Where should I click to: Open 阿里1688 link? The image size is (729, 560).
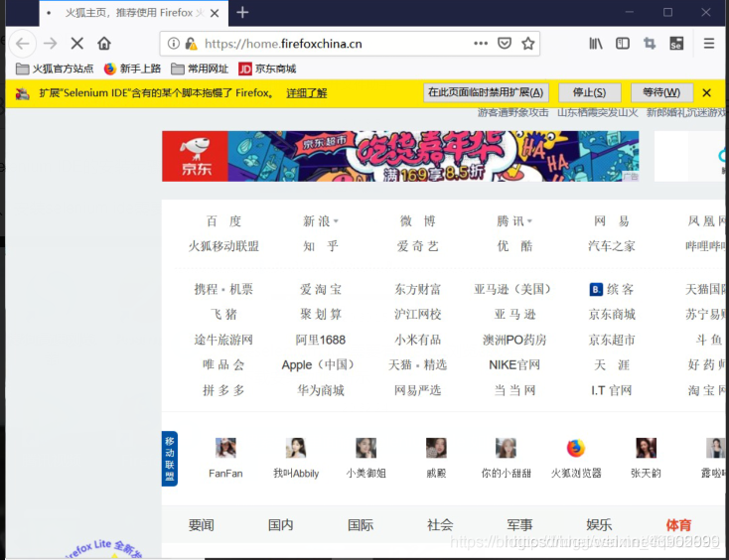point(321,340)
